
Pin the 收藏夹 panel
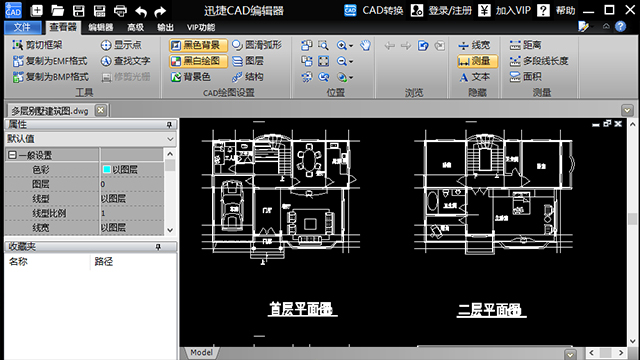coord(158,247)
